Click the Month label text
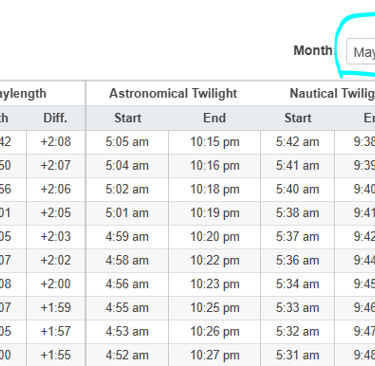375x366 pixels. click(313, 51)
